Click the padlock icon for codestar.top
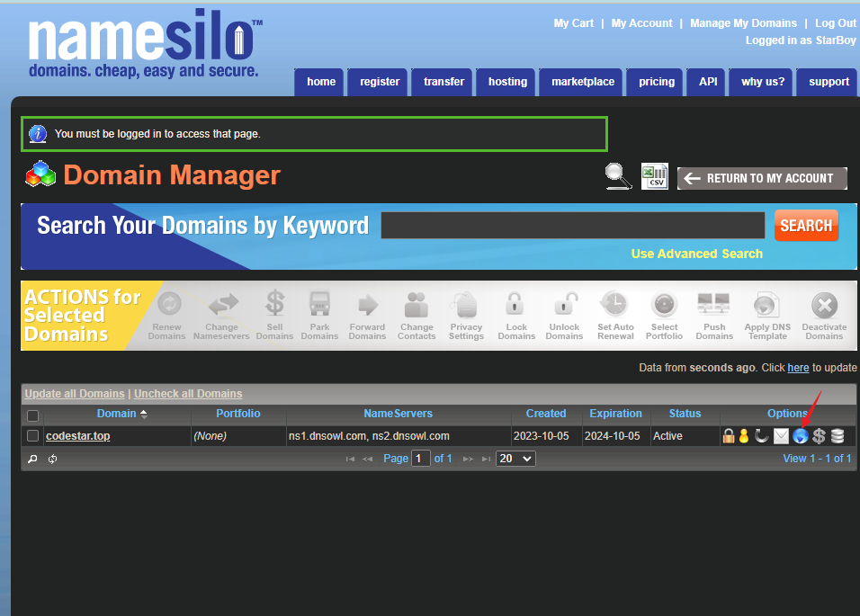 click(729, 436)
